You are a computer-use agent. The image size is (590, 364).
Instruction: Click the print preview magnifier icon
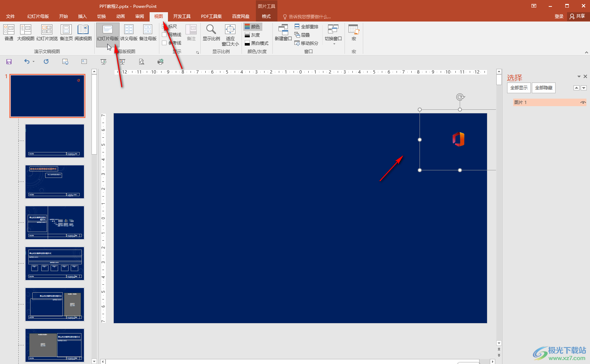pyautogui.click(x=141, y=62)
